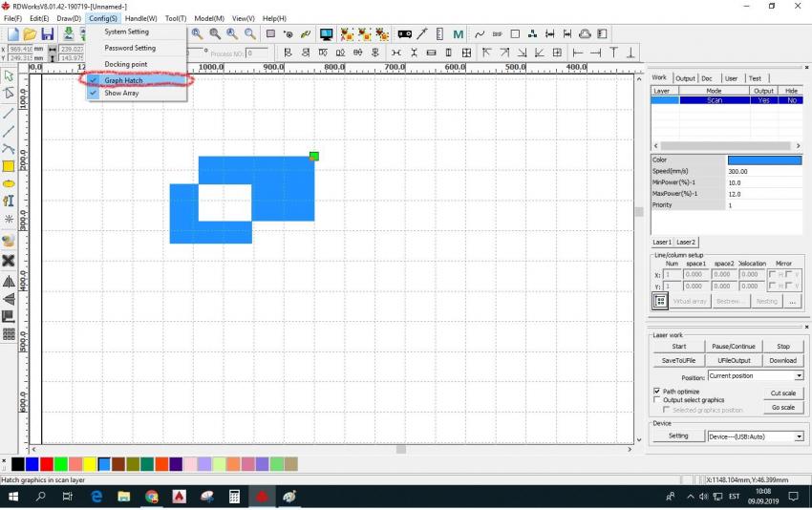Open the Handle(W) menu

[140, 18]
